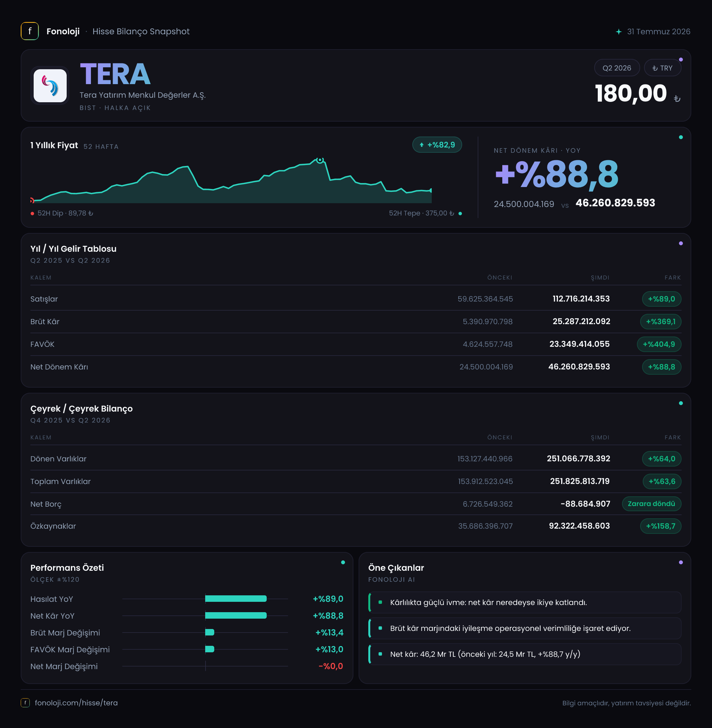Screen dimensions: 712x728
Task: Click the 31 Temmuz 2026 date text
Action: pyautogui.click(x=659, y=32)
